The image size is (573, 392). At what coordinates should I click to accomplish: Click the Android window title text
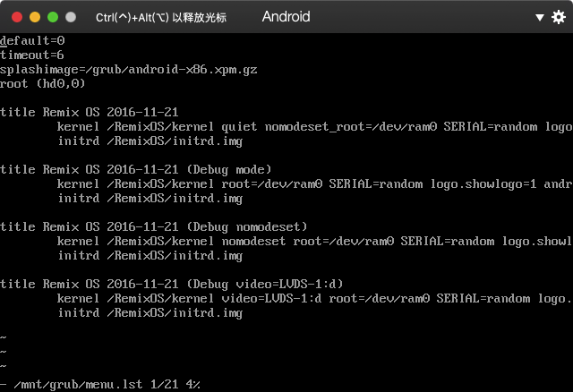(286, 17)
